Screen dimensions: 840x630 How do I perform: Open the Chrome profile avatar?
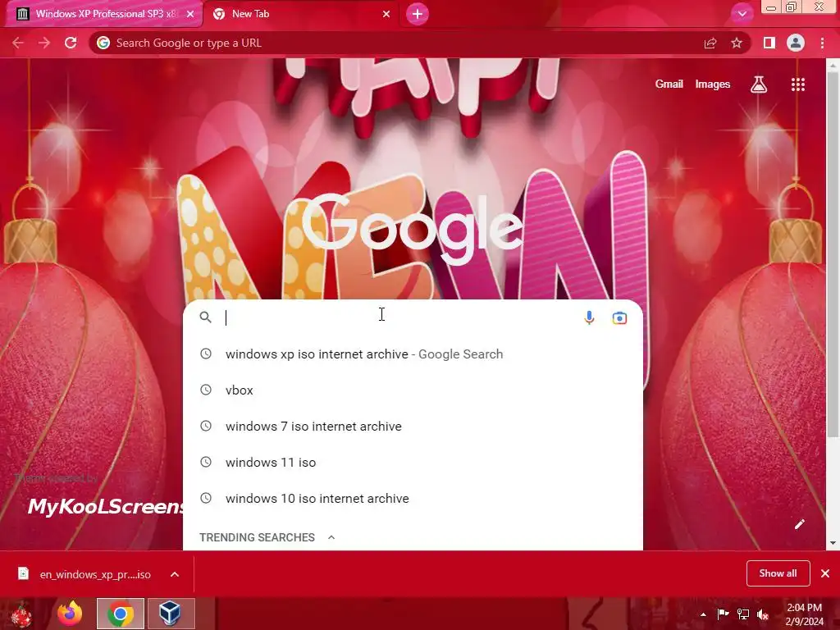coord(796,43)
